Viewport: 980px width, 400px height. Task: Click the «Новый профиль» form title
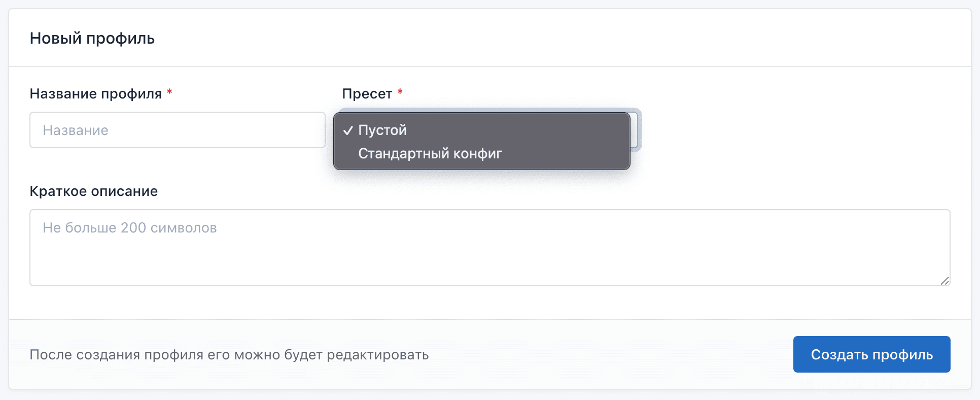[92, 38]
